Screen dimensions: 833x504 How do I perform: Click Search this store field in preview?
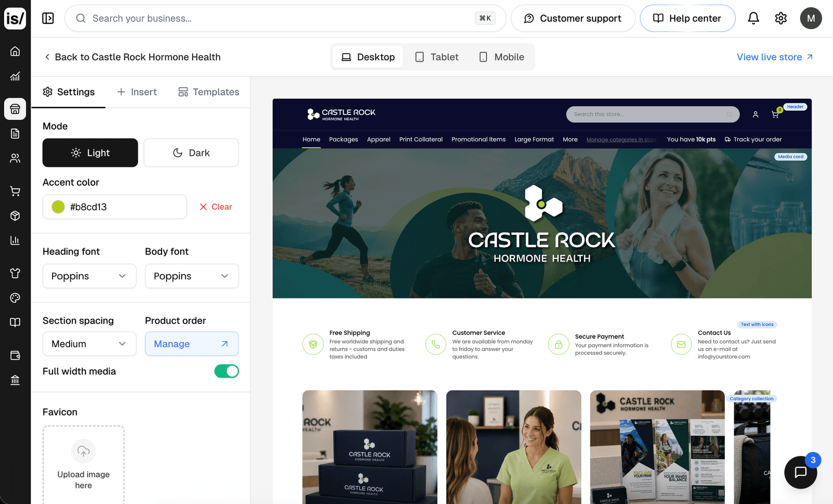[x=653, y=114]
